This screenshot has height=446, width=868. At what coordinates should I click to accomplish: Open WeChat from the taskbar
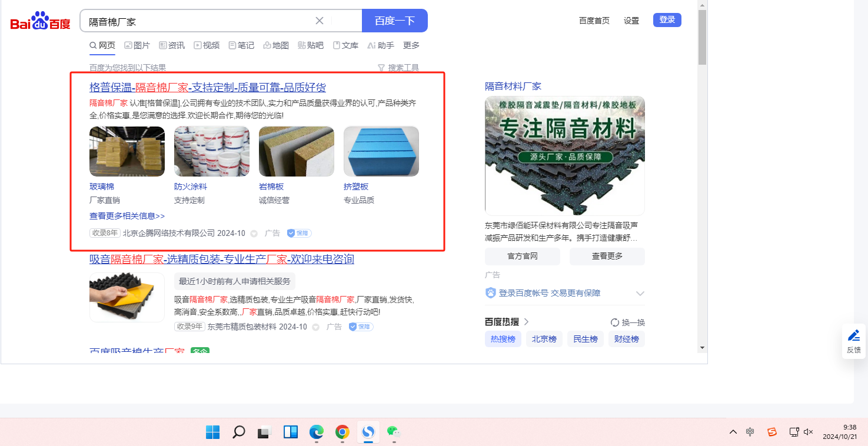coord(394,432)
